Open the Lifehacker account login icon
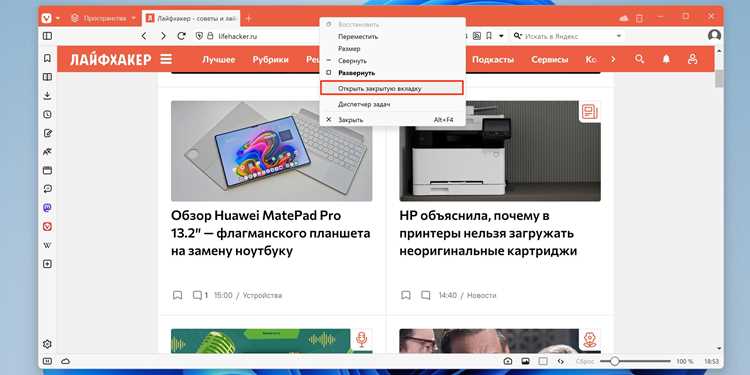Viewport: 750px width, 375px height. (x=692, y=59)
